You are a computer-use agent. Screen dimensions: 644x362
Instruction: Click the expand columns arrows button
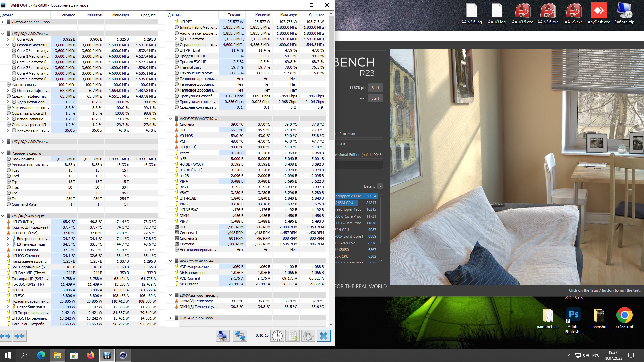click(x=6, y=336)
